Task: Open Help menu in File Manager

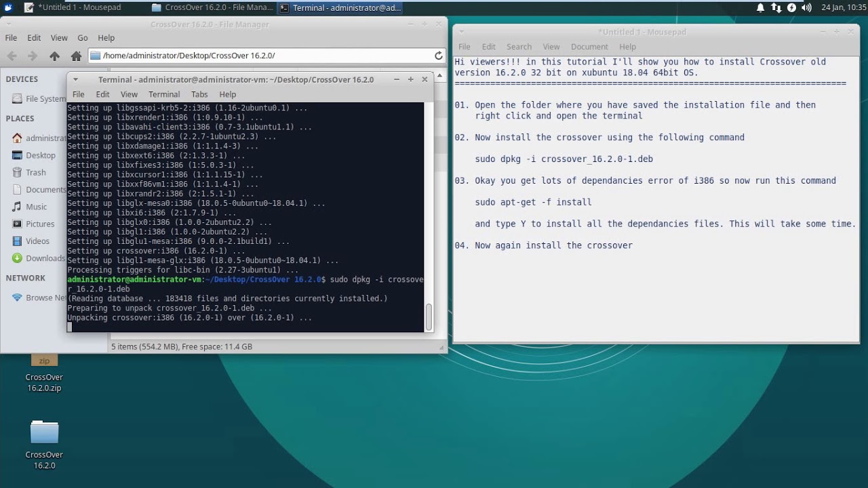Action: coord(106,38)
